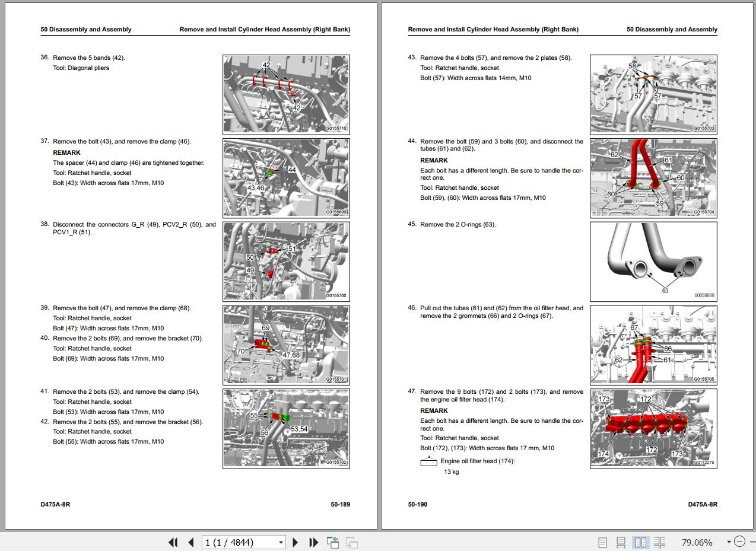Viewport: 756px width, 551px height.
Task: Click the red tubes illustration G0155704
Action: (x=653, y=178)
